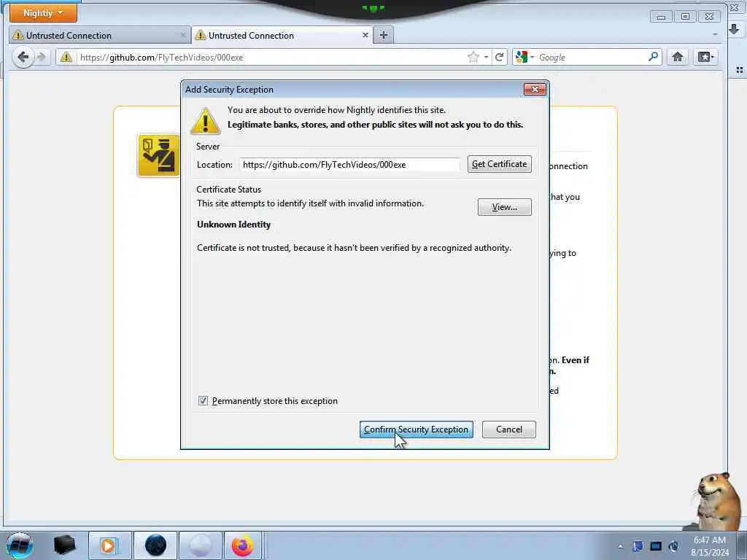Go back with the back arrow button
This screenshot has width=747, height=560.
click(x=23, y=57)
